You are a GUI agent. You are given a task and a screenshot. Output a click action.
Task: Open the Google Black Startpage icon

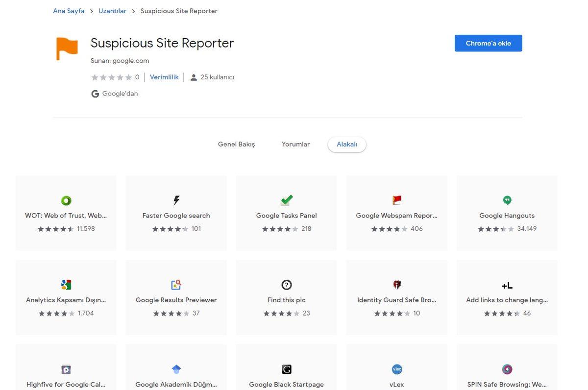point(286,369)
